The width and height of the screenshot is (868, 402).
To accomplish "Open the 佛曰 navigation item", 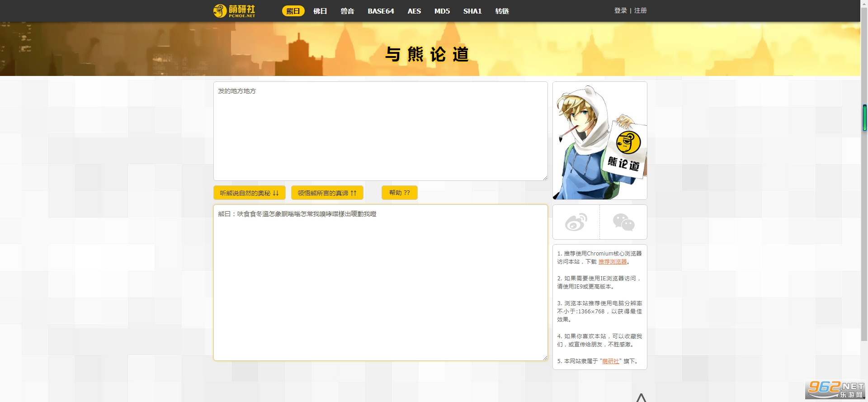I will click(320, 11).
